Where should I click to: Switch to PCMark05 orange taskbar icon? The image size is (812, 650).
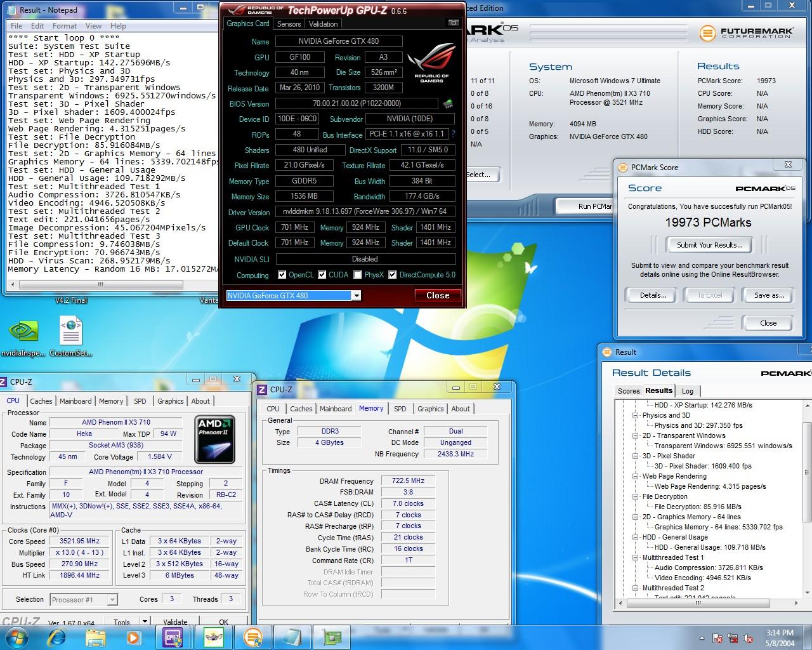click(x=253, y=637)
